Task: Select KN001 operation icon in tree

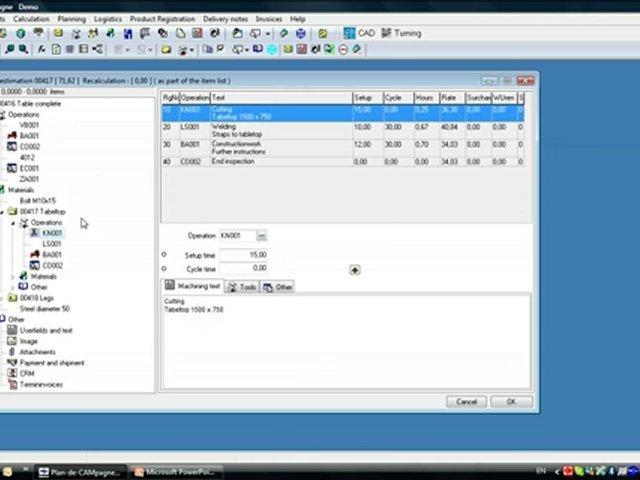Action: [x=34, y=233]
